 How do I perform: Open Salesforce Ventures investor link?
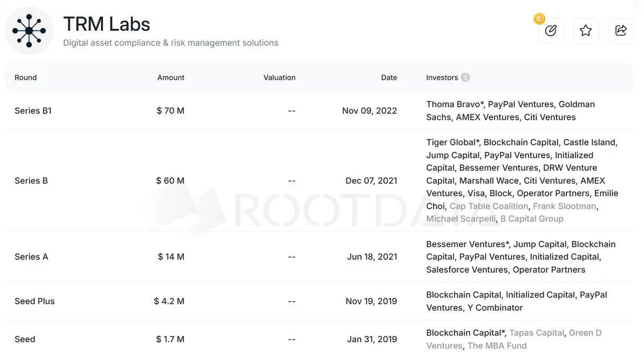(x=467, y=270)
